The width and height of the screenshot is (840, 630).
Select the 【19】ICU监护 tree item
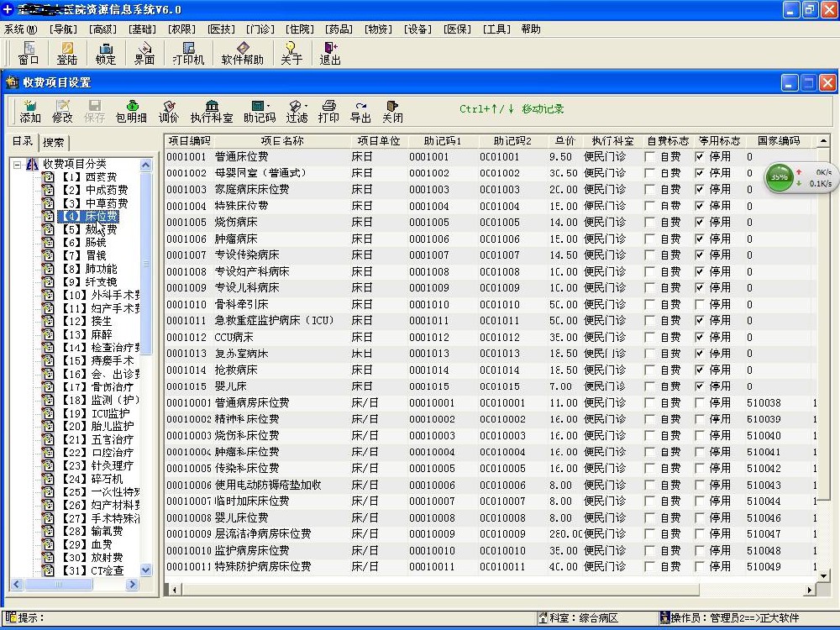tap(94, 413)
